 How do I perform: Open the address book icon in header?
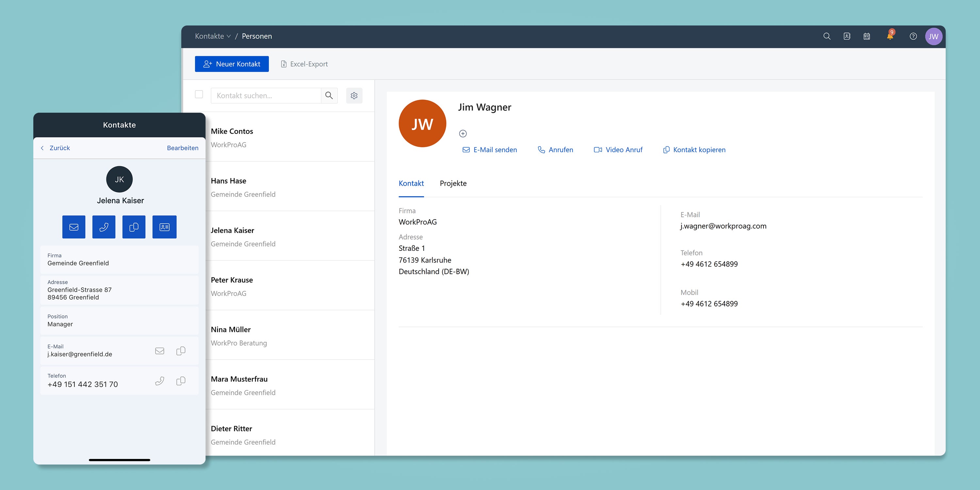[847, 36]
